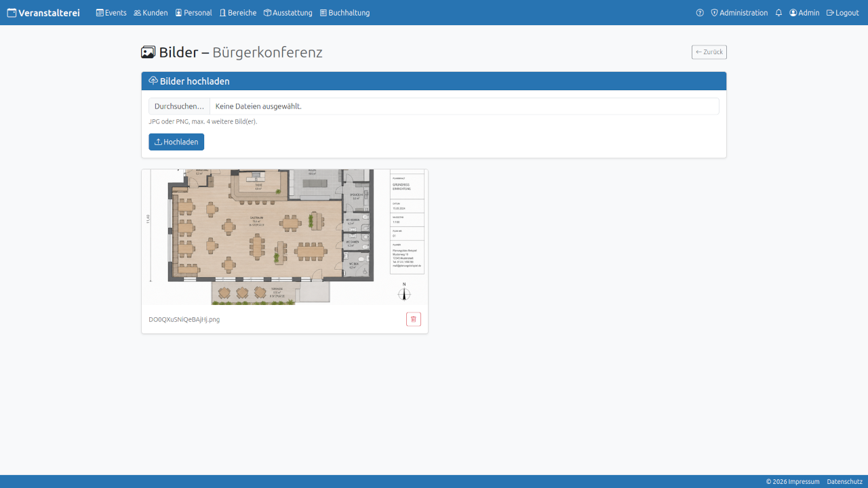Log out using the Logout link
The image size is (868, 488).
pos(843,13)
